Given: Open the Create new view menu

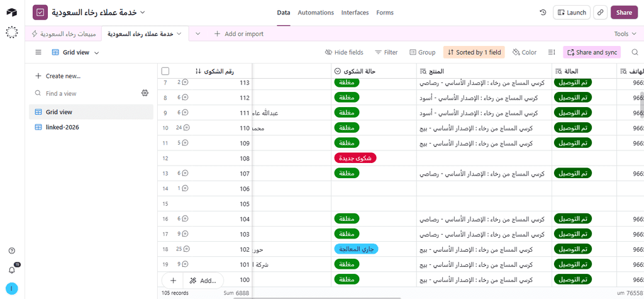Looking at the screenshot, I should tap(58, 76).
